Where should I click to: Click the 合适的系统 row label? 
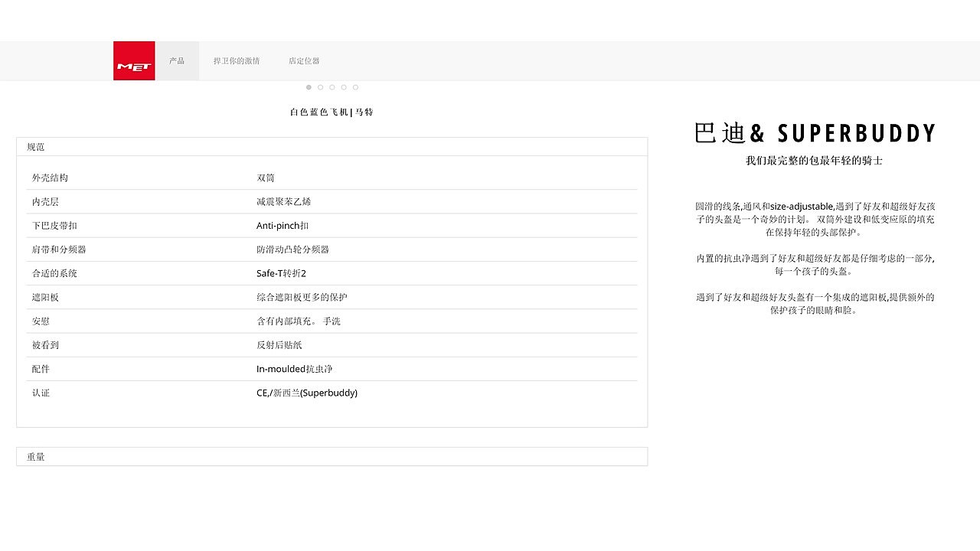click(x=54, y=273)
